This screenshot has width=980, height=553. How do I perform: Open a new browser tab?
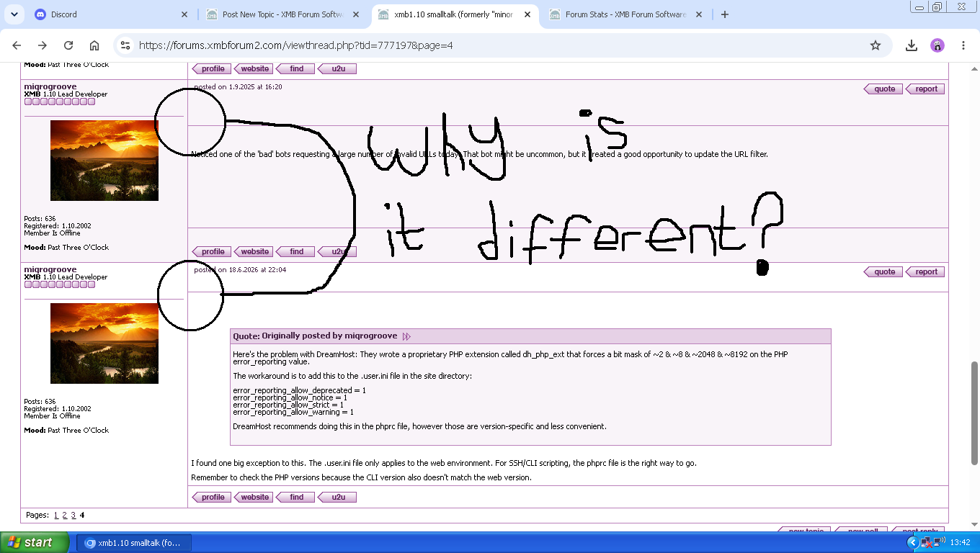click(725, 14)
